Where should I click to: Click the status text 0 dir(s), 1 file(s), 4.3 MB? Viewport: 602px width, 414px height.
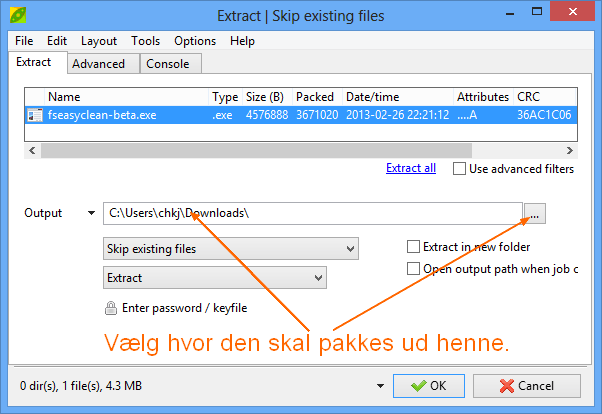tap(81, 386)
